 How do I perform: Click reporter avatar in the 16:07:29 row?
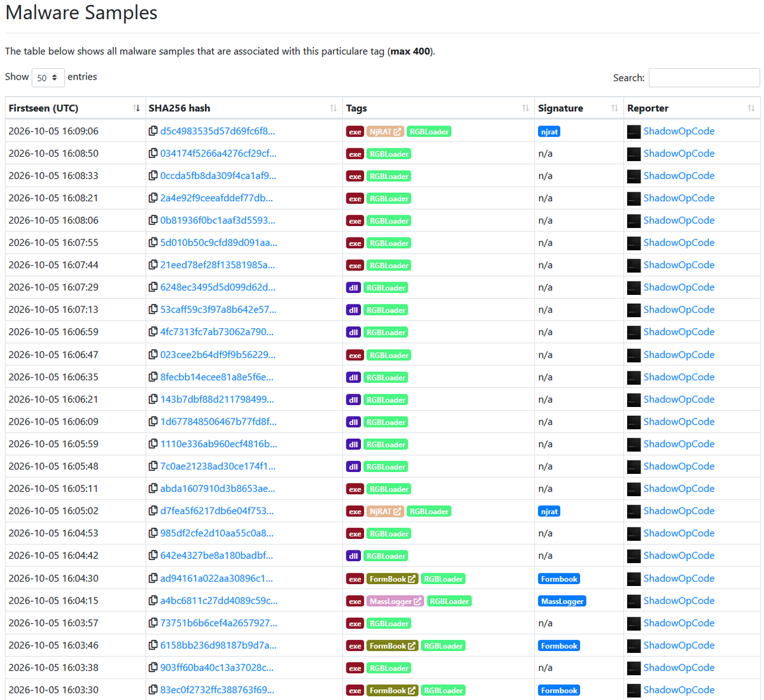633,288
